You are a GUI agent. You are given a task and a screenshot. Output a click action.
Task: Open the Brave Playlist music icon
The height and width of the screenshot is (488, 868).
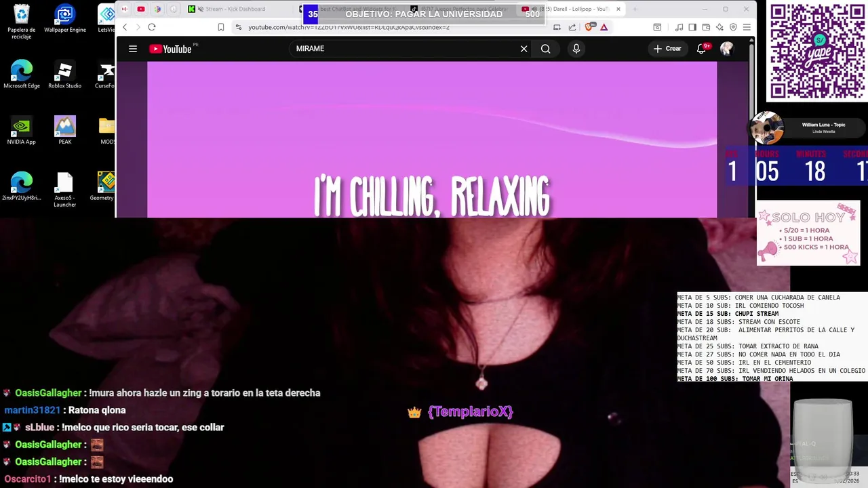[x=679, y=27]
